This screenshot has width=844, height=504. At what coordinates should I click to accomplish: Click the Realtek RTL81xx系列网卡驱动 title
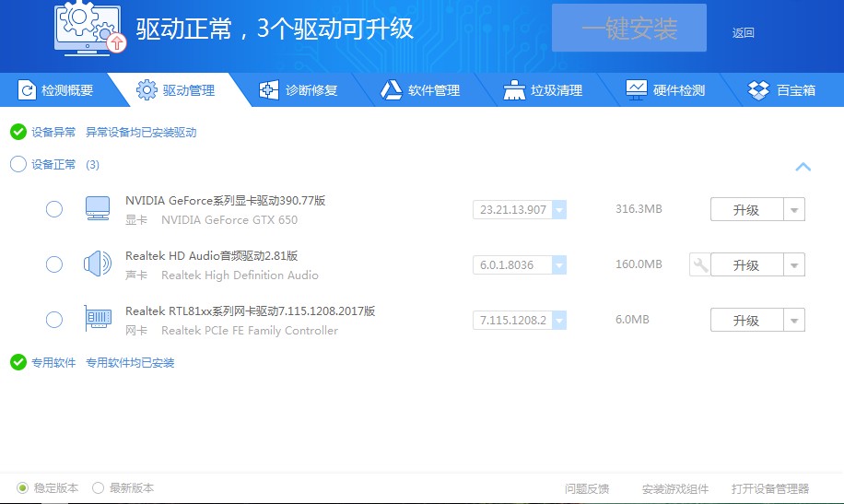click(x=251, y=311)
